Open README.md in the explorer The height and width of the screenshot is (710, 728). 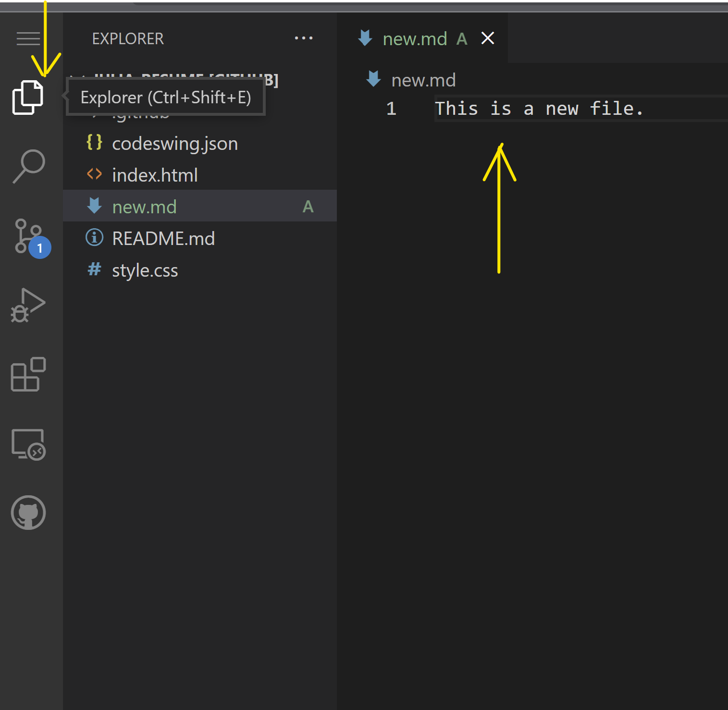tap(200, 238)
